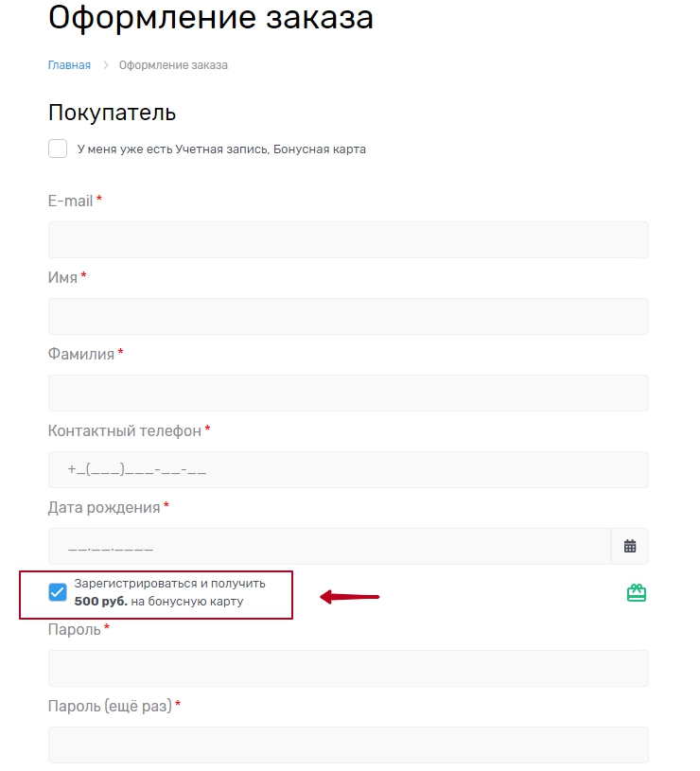Click the breadcrumb chevron separator
Viewport: 700px width, 771px height.
pyautogui.click(x=106, y=65)
